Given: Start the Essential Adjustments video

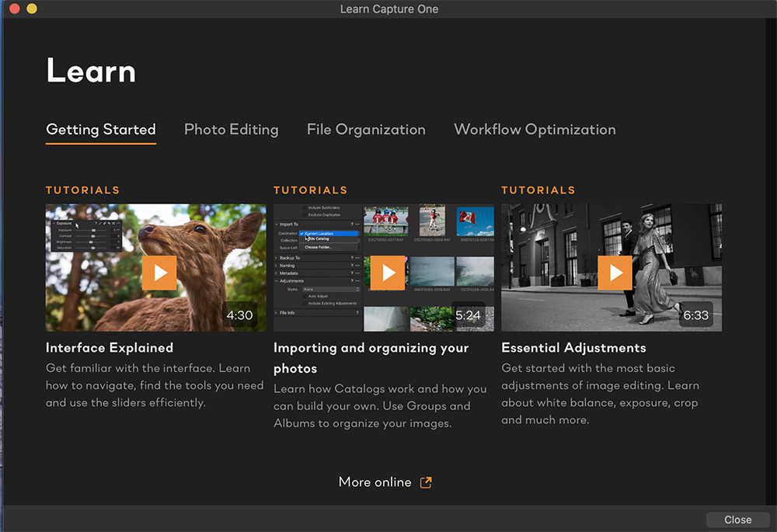Looking at the screenshot, I should [x=615, y=273].
